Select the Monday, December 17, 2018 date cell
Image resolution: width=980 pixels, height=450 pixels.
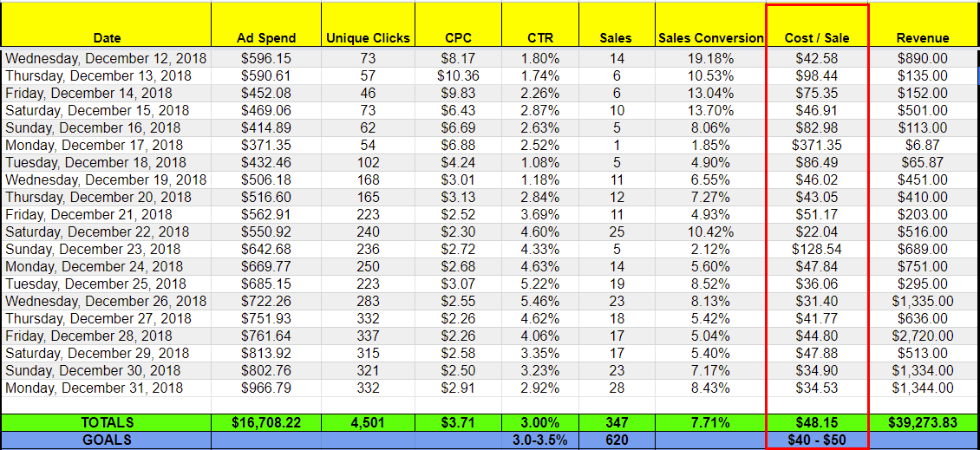(x=107, y=145)
